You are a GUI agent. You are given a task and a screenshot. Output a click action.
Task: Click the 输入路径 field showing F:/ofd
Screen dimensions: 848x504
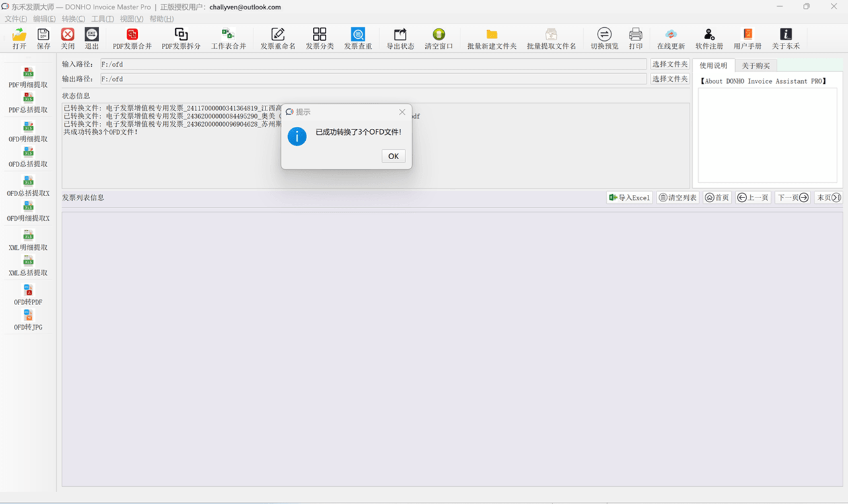tap(372, 64)
